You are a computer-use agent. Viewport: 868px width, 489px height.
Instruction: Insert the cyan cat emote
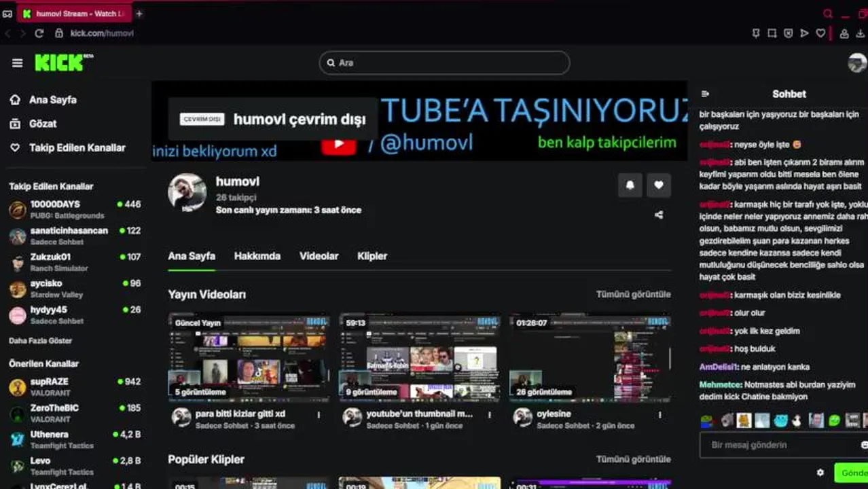[780, 421]
